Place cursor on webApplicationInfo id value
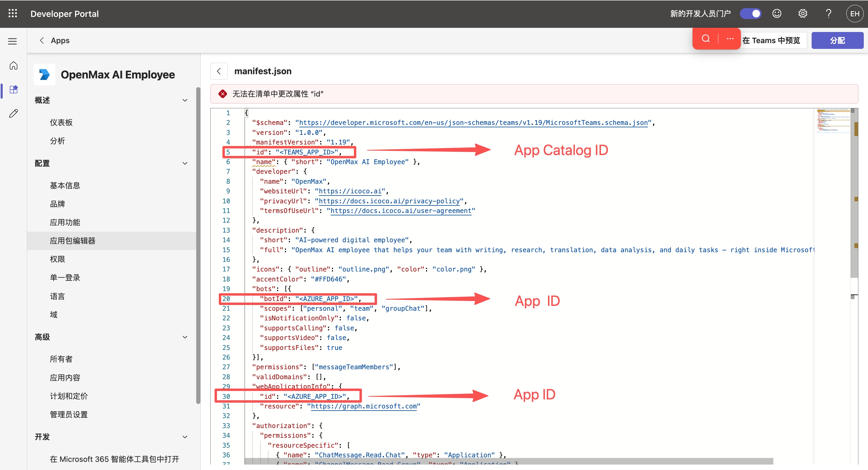868x470 pixels. point(315,396)
